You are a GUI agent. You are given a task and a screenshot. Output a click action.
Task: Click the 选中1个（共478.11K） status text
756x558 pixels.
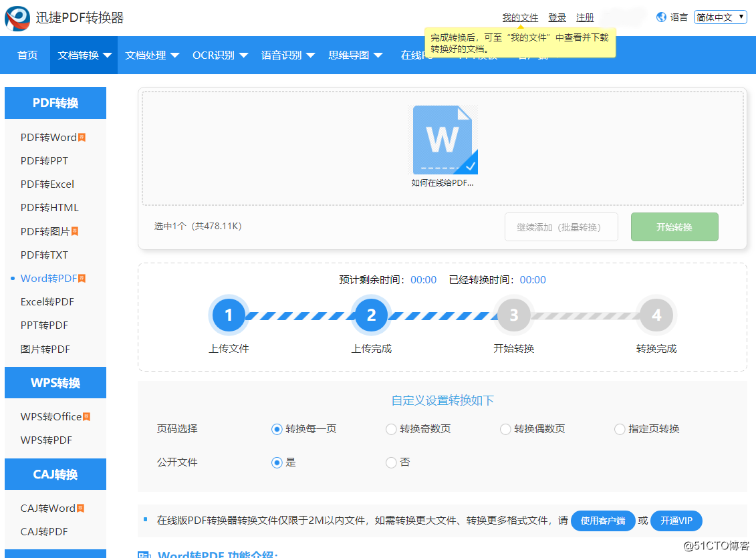(198, 226)
